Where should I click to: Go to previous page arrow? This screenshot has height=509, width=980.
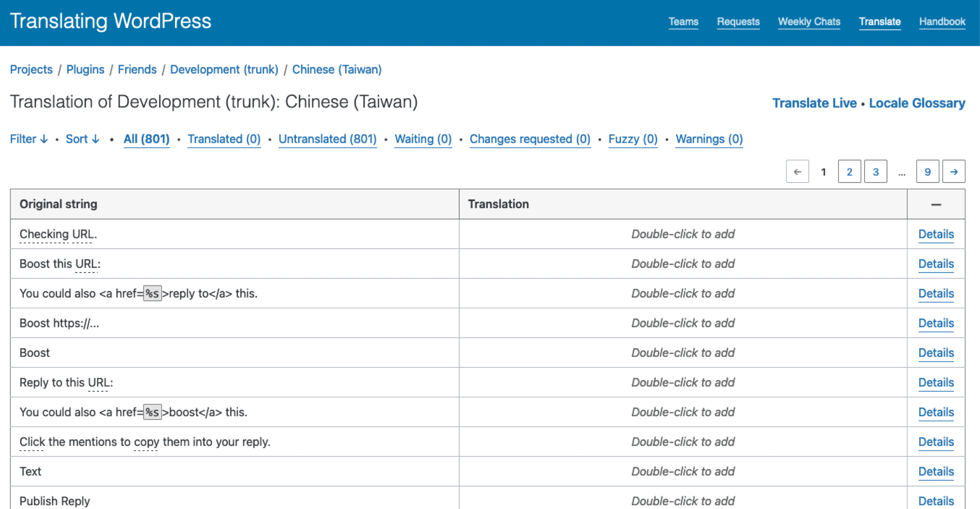[x=797, y=172]
